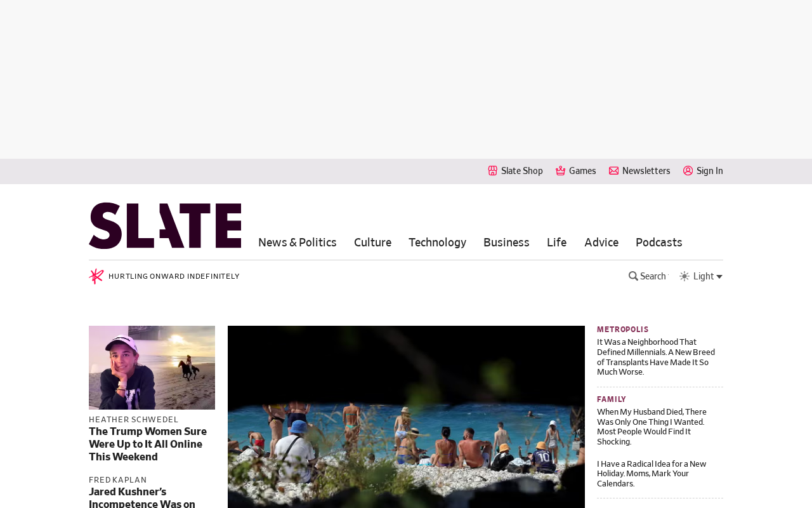Open the Culture section

[x=373, y=243]
